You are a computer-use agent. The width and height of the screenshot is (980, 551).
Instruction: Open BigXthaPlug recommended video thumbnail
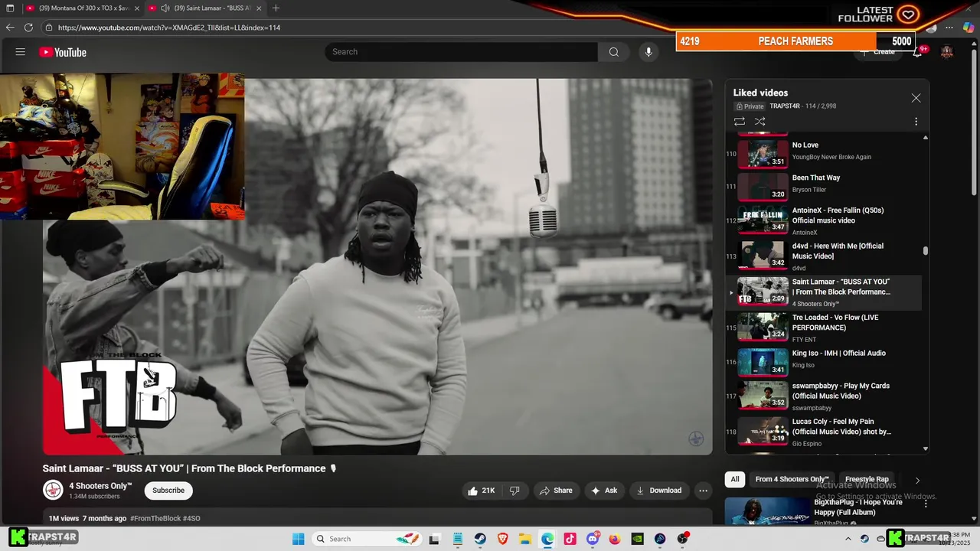[767, 511]
